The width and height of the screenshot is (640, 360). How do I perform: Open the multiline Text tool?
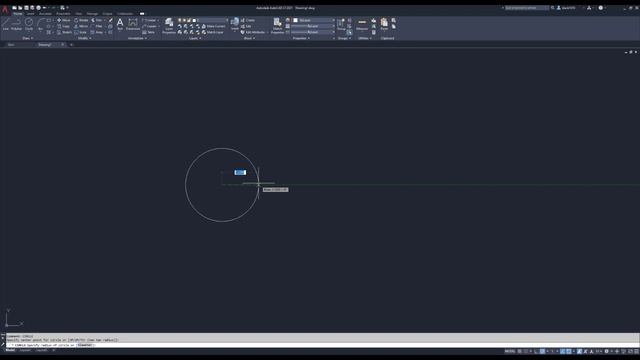pos(120,24)
